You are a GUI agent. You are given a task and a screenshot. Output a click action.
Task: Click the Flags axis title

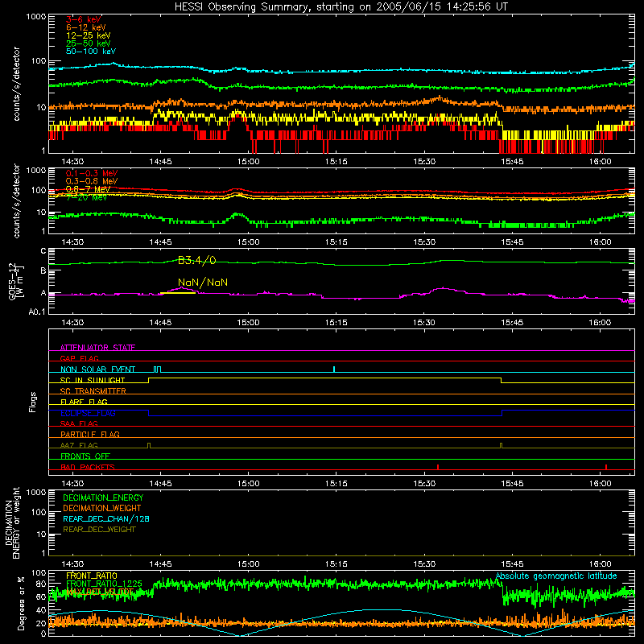(x=33, y=402)
